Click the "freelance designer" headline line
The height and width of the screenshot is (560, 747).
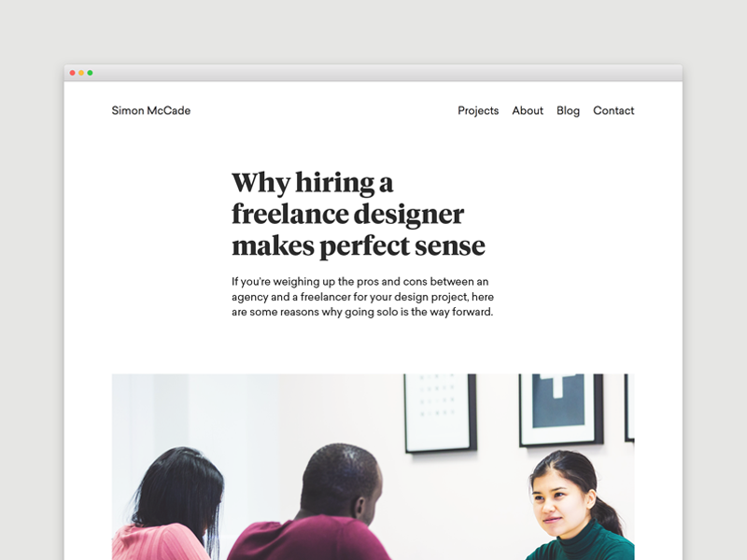pos(347,214)
